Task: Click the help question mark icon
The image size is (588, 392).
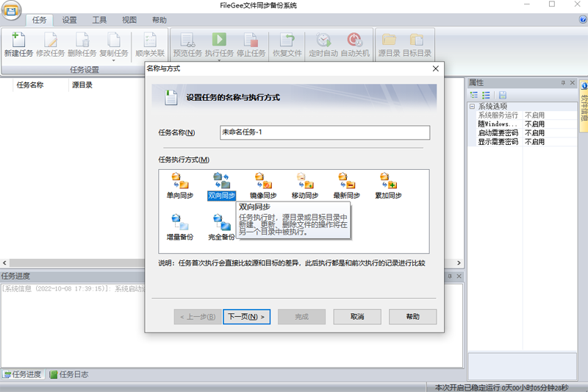Action: [x=583, y=20]
